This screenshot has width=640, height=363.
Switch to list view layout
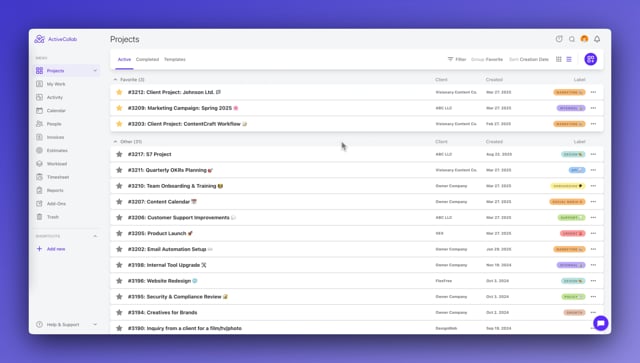[x=569, y=59]
